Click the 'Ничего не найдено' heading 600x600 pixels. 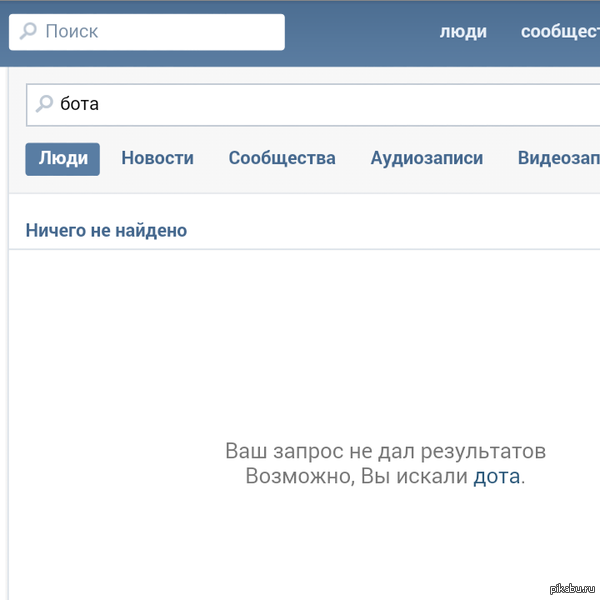(x=106, y=230)
